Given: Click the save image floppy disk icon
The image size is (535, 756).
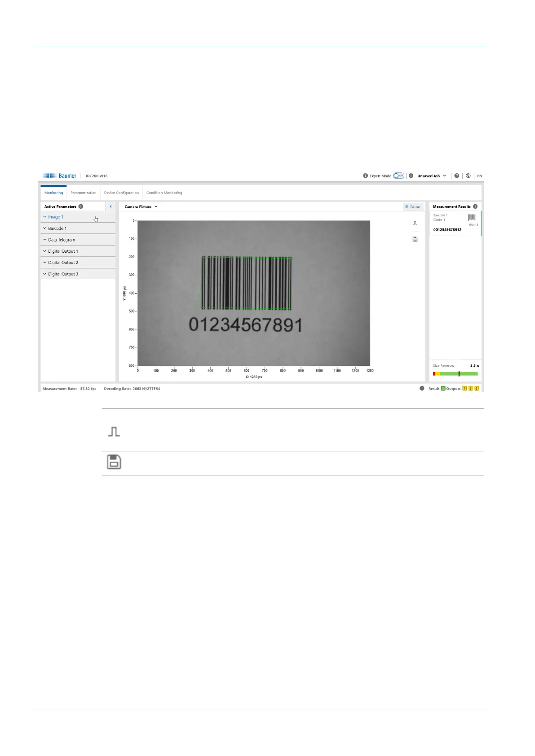Looking at the screenshot, I should (415, 239).
